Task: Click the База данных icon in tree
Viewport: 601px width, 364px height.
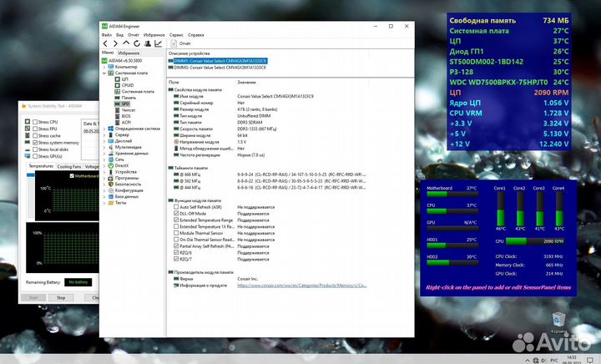Action: 111,196
